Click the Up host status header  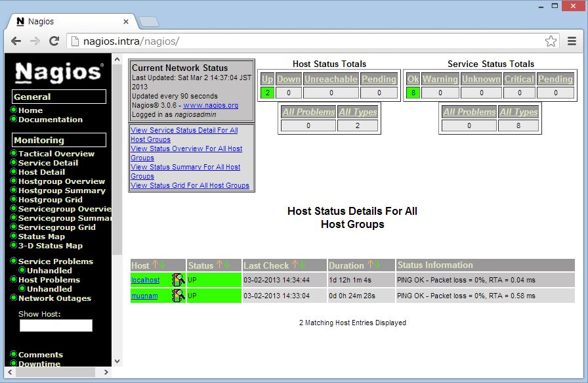tap(267, 79)
